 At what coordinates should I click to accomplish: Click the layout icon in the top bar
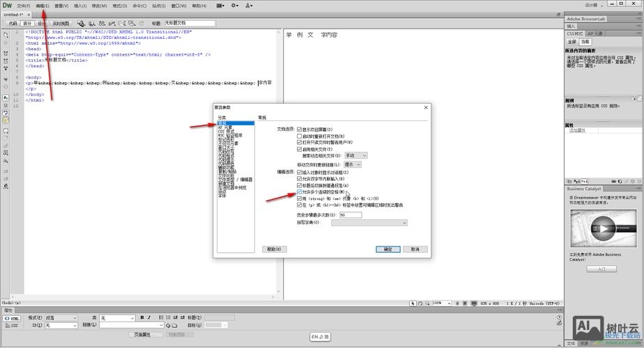[221, 6]
